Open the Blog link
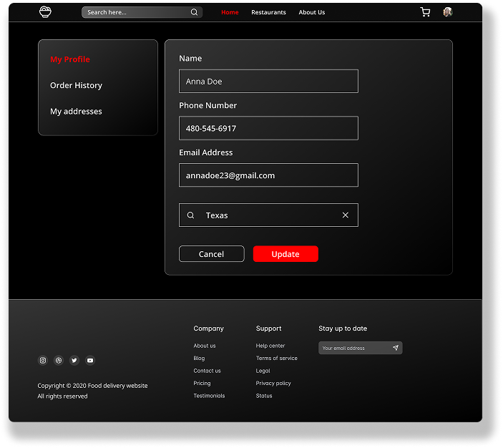 [x=199, y=358]
